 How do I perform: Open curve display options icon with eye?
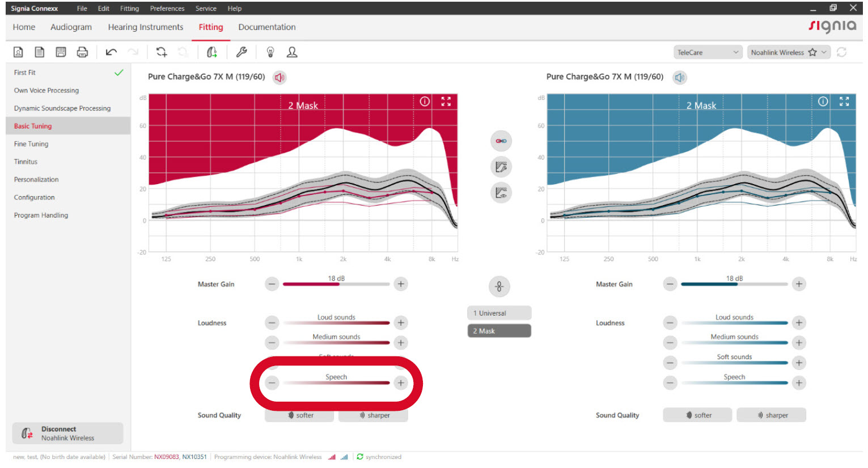pos(501,193)
